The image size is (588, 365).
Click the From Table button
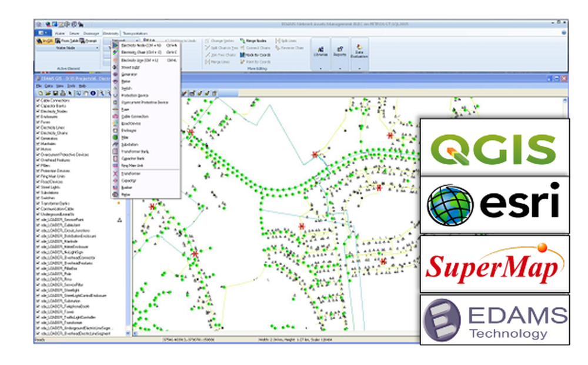tap(68, 41)
